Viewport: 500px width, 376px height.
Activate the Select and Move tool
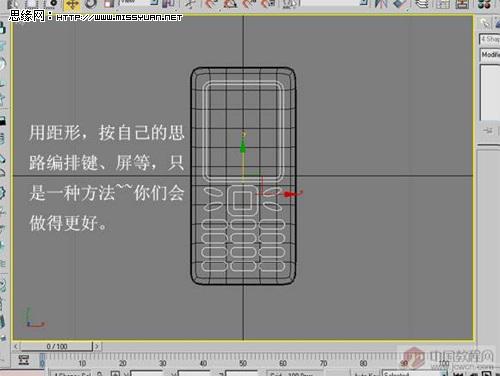tap(72, 4)
